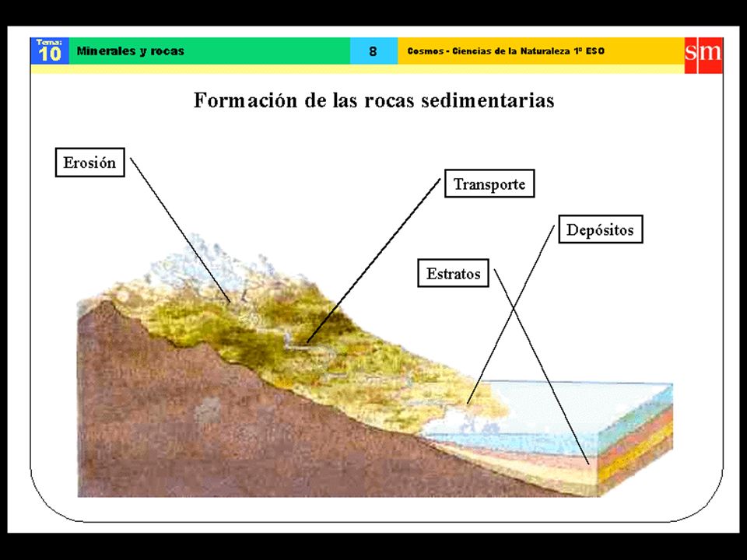Viewport: 747px width, 560px height.
Task: Click the blue water area in the diagram
Action: coord(548,417)
